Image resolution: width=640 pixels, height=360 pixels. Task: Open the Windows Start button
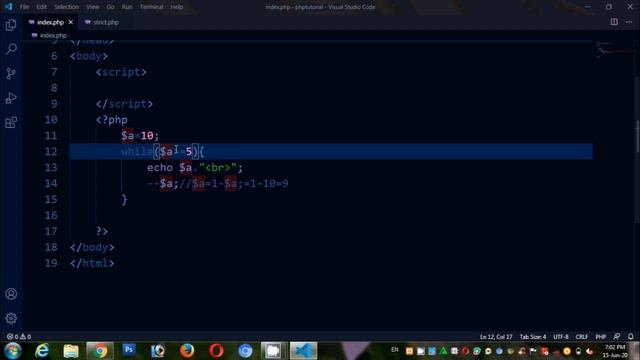pos(13,351)
